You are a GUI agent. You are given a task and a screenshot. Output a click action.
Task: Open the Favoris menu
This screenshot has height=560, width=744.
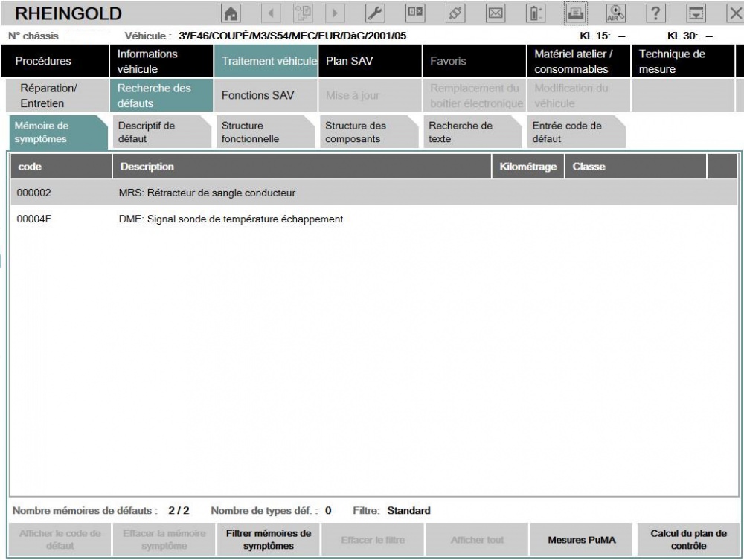(475, 61)
